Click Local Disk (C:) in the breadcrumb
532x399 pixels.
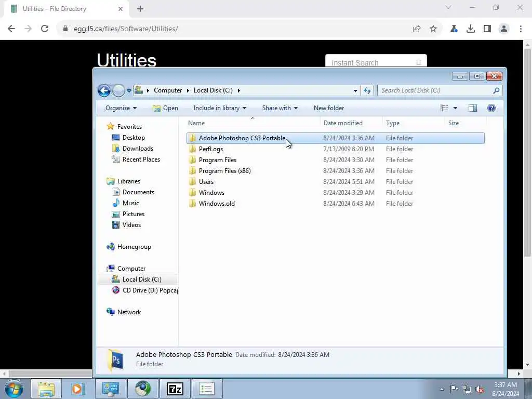[213, 90]
